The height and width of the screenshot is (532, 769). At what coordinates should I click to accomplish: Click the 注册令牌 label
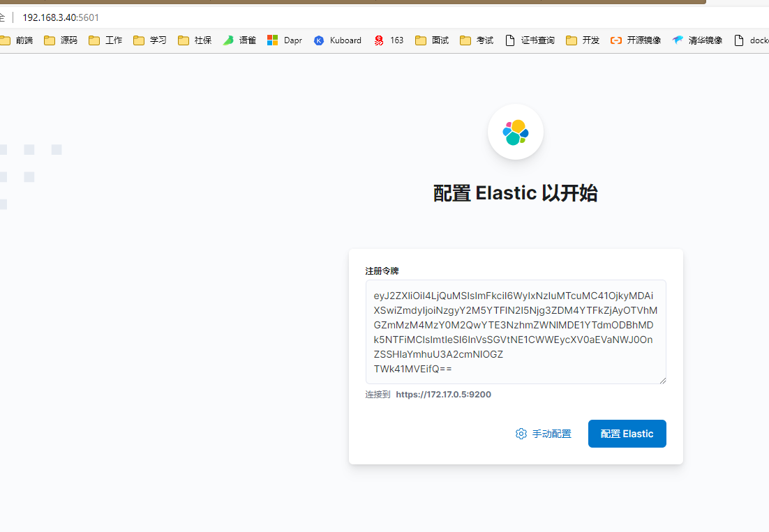pyautogui.click(x=382, y=271)
